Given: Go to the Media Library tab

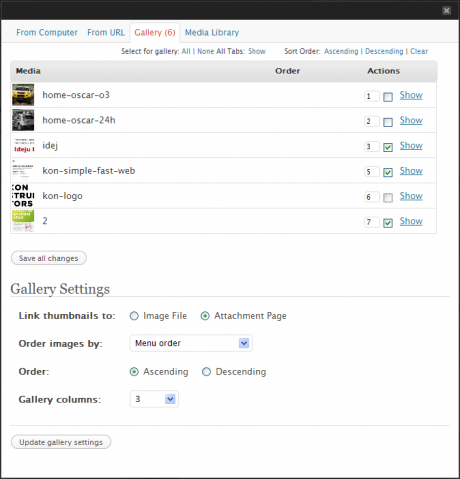Looking at the screenshot, I should pyautogui.click(x=212, y=33).
